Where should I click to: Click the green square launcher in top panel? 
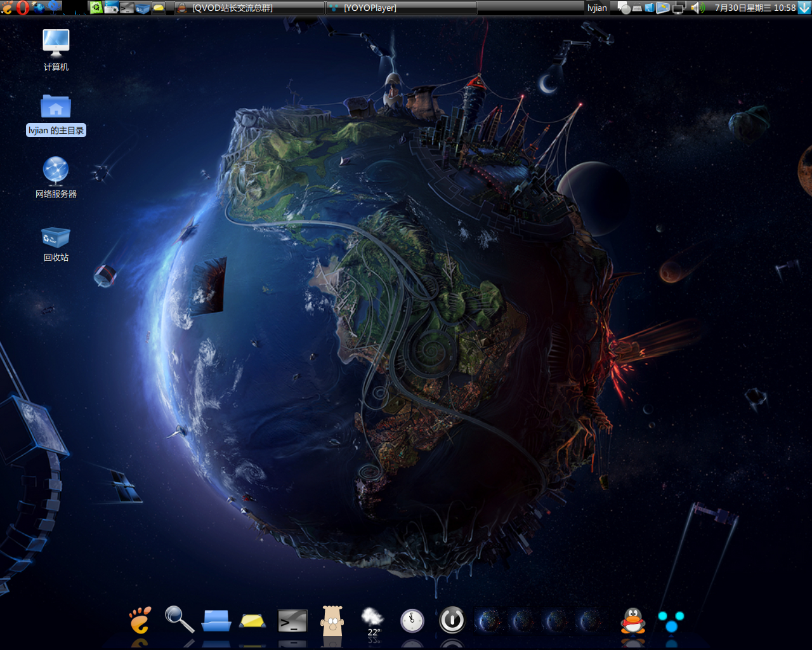point(96,8)
